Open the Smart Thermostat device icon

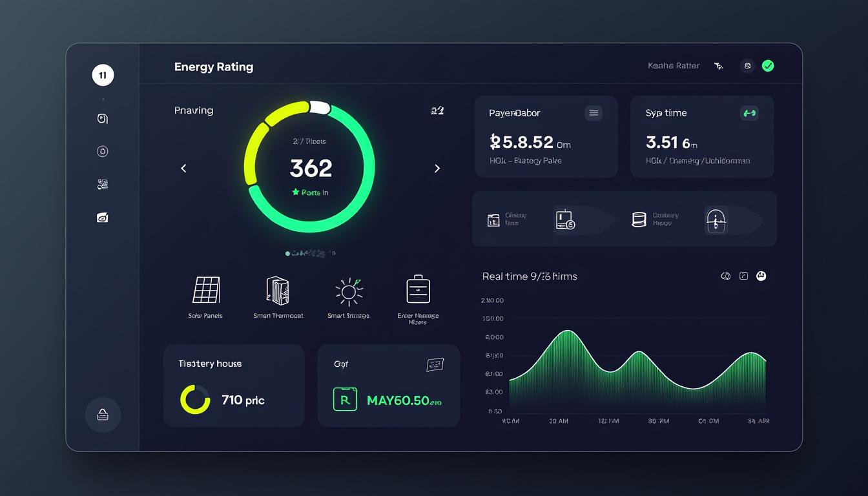[278, 291]
